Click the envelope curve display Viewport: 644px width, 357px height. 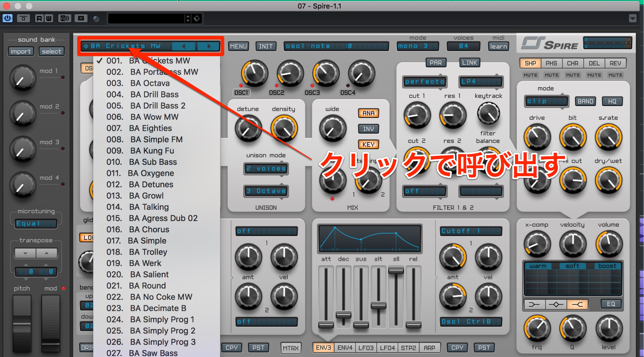pyautogui.click(x=369, y=239)
